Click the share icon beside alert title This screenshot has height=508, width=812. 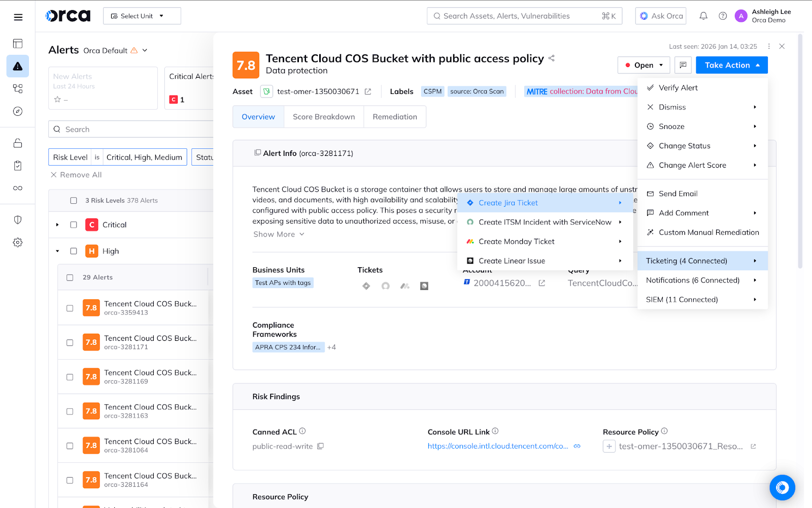click(552, 58)
